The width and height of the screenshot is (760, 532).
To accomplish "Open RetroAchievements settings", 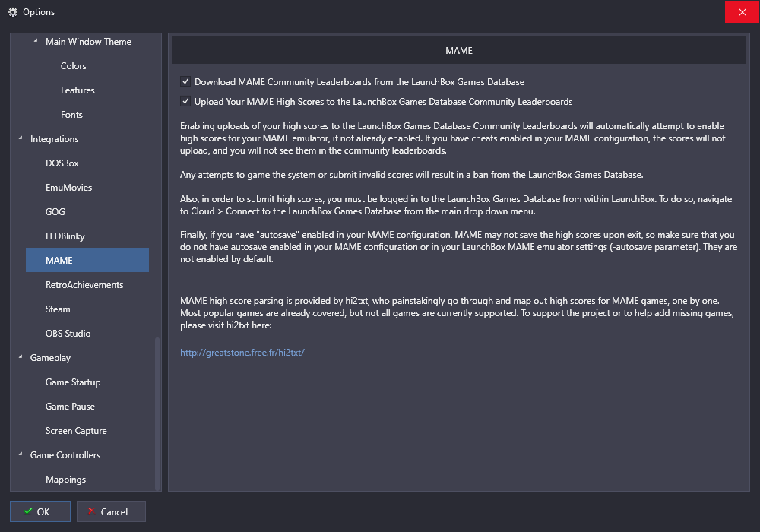I will [x=84, y=285].
